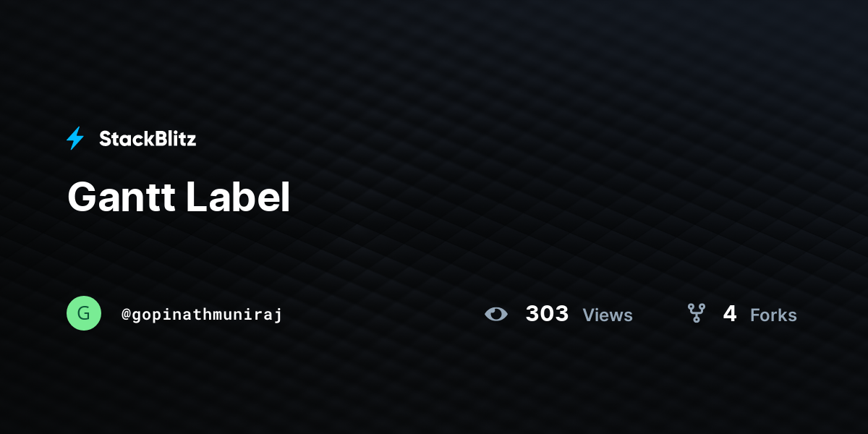Click the 303 view count number
Viewport: 868px width, 434px height.
[547, 314]
